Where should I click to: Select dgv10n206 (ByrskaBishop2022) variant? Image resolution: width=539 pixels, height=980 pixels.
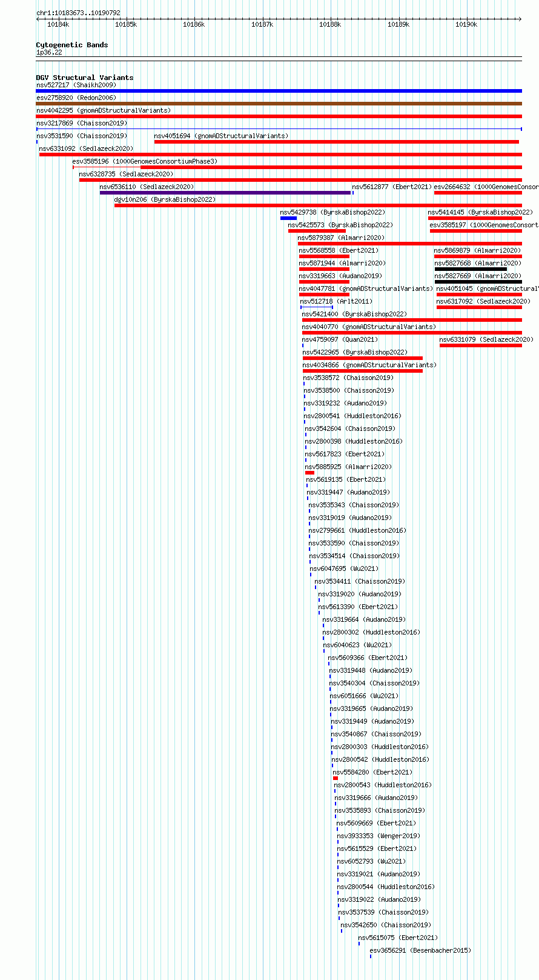[x=165, y=199]
